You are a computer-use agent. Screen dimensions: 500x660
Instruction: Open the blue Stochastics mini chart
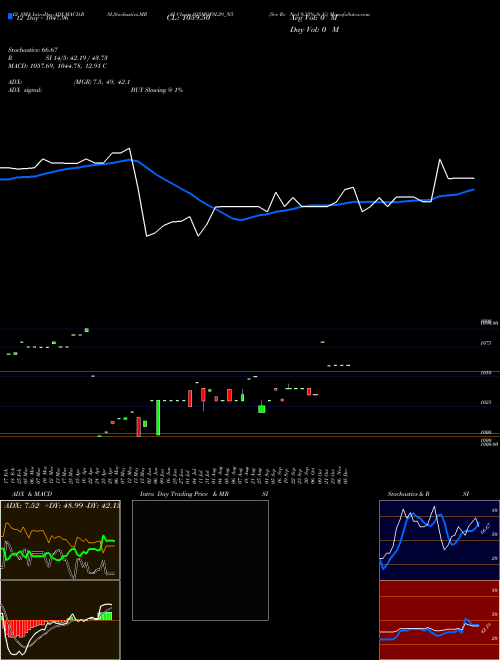[439, 540]
